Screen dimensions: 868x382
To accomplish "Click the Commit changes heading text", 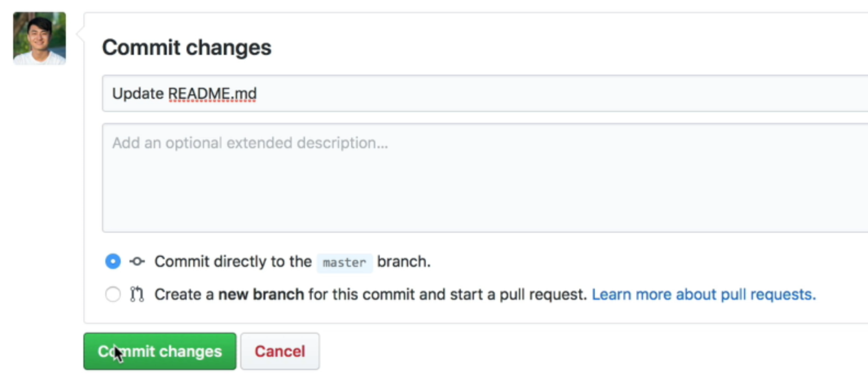I will (187, 48).
